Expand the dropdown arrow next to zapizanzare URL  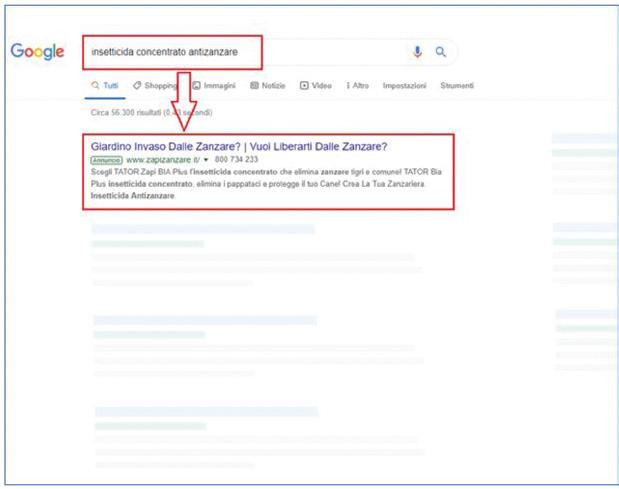(x=206, y=160)
